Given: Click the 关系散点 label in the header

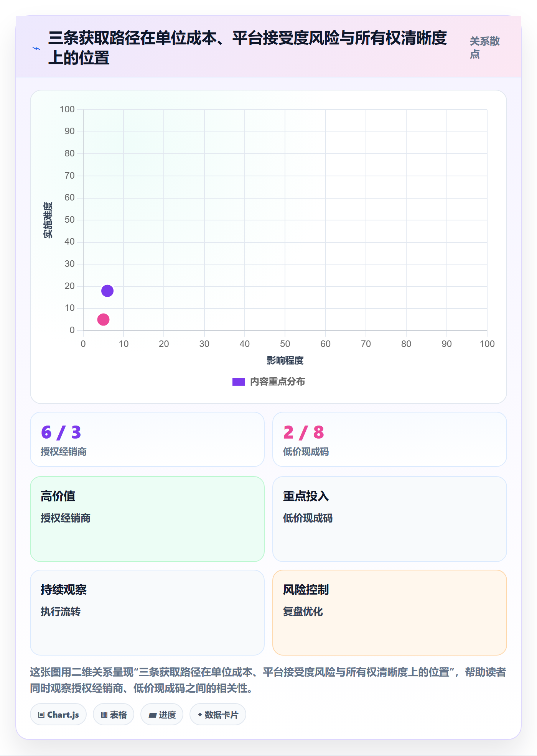Looking at the screenshot, I should 485,48.
